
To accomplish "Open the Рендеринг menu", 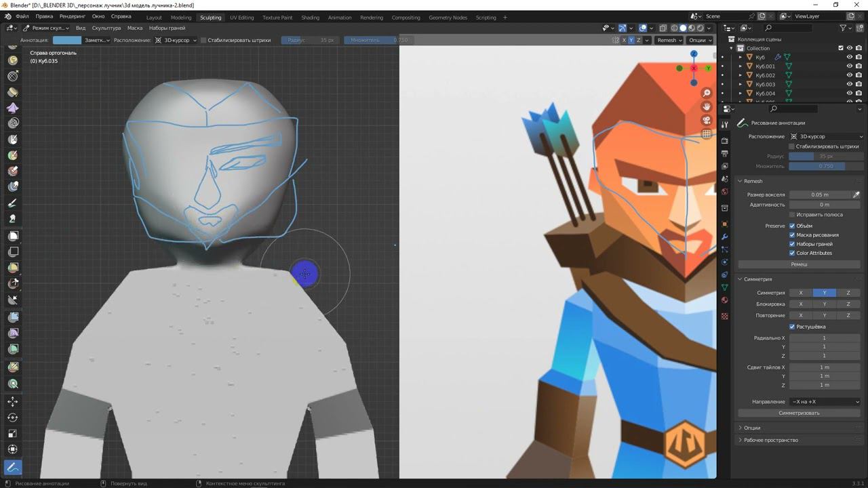I will coord(71,16).
